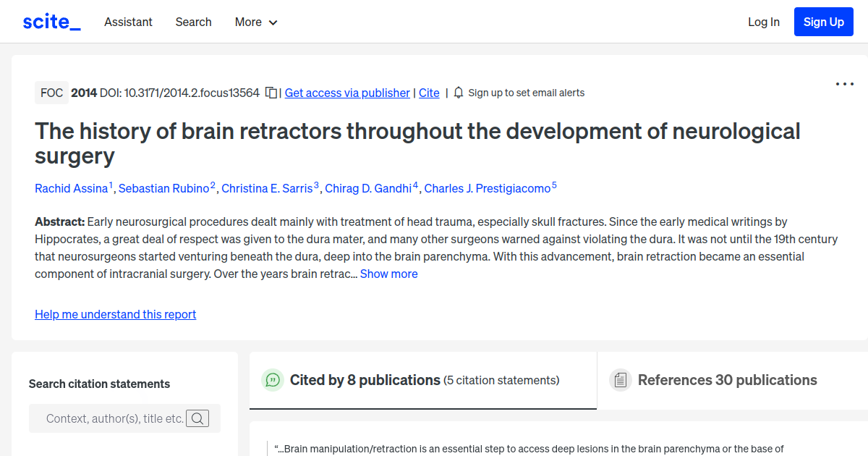Click the blue Sign Up button
The height and width of the screenshot is (456, 868).
point(823,22)
